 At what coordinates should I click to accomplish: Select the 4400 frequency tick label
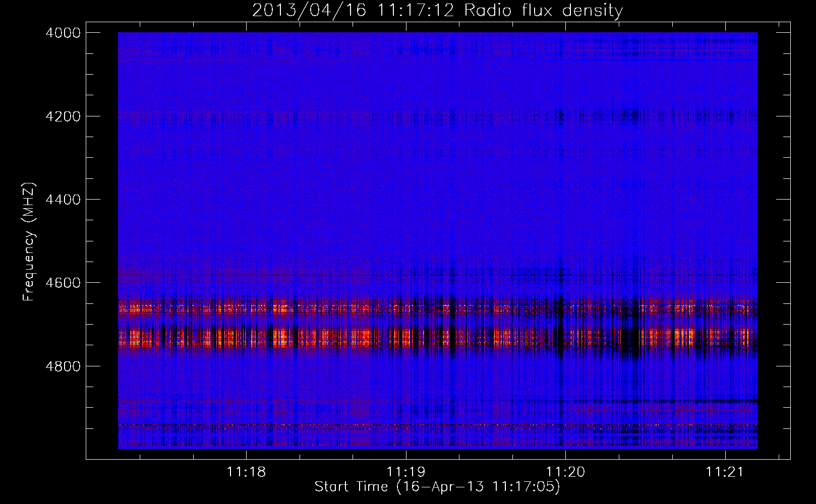(x=63, y=200)
